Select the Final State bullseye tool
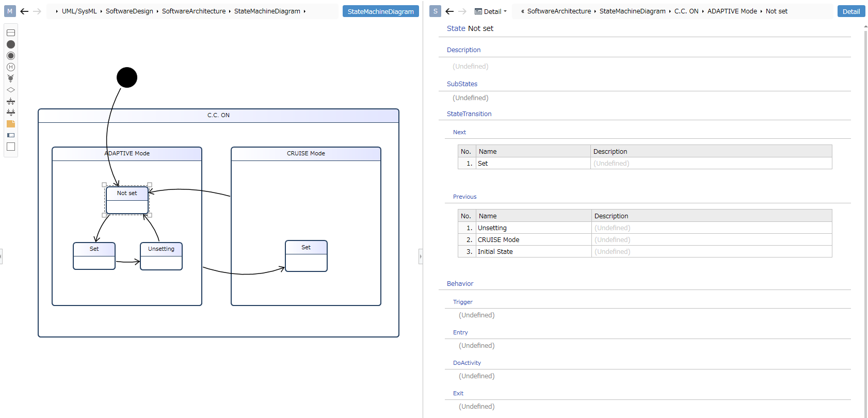Viewport: 868px width, 418px height. coord(11,56)
